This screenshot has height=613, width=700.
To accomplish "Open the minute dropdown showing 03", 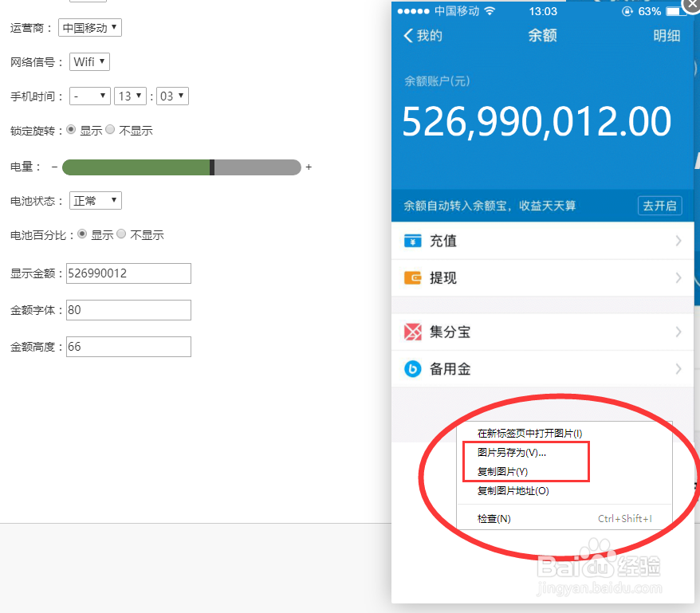I will click(x=172, y=96).
